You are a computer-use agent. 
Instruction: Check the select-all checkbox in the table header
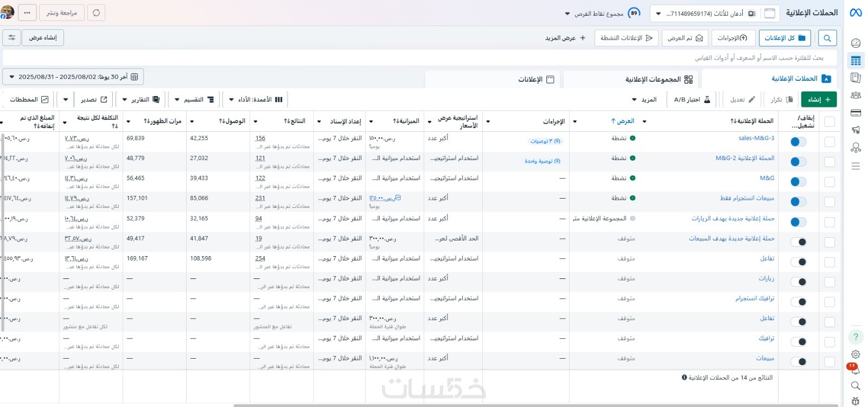tap(829, 122)
